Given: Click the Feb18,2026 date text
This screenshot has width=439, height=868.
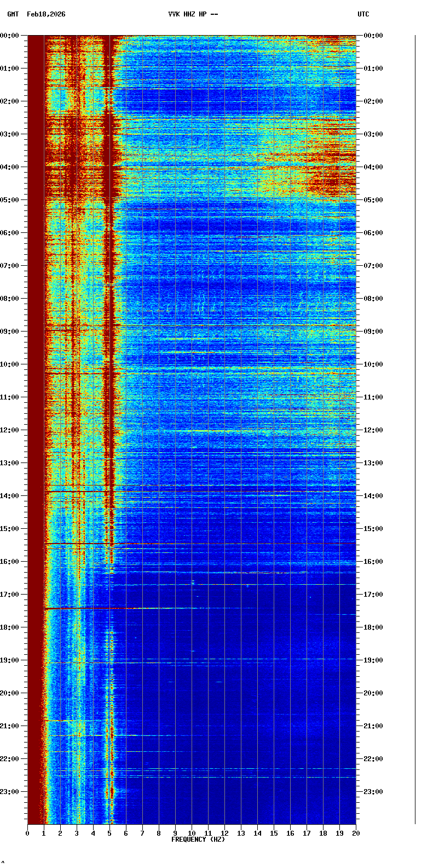Looking at the screenshot, I should (x=46, y=14).
